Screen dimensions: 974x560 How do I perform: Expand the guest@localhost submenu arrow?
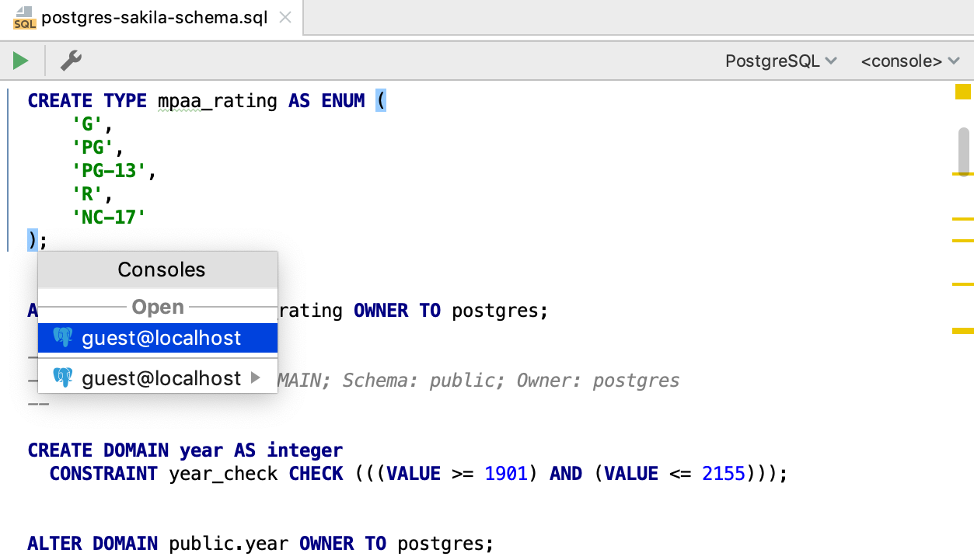[256, 378]
